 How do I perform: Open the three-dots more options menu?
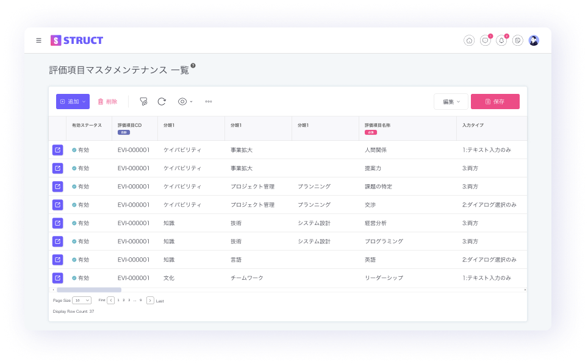(209, 101)
